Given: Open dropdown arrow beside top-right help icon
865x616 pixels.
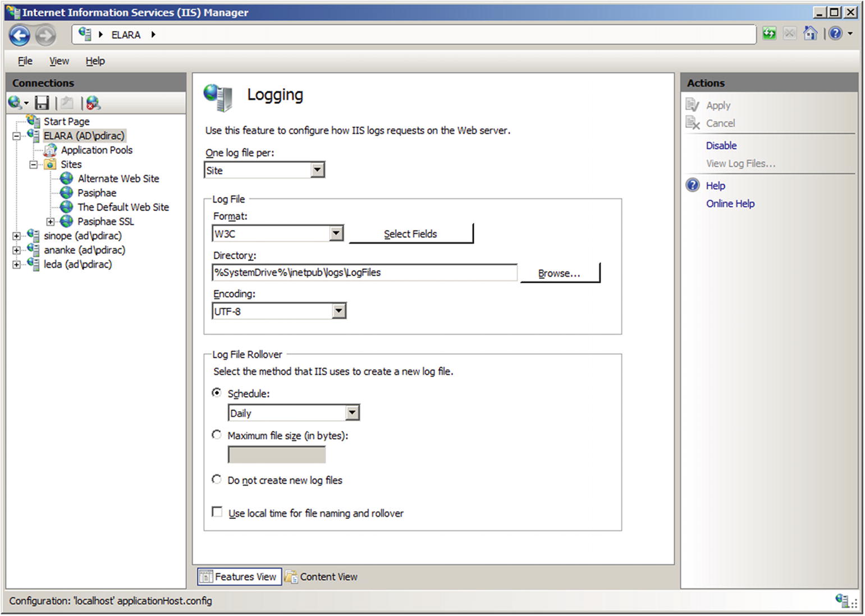Looking at the screenshot, I should pyautogui.click(x=850, y=34).
